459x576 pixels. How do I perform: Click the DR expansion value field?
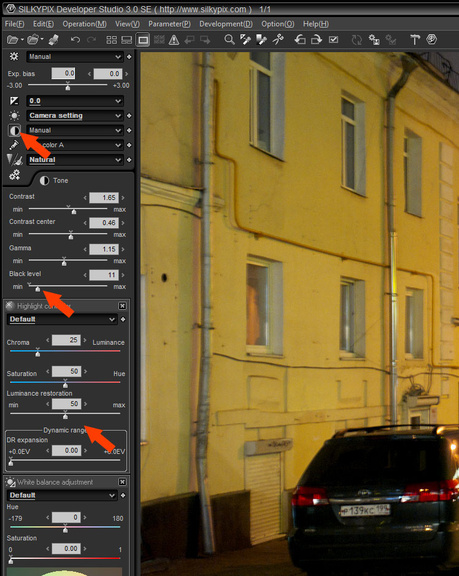(x=66, y=450)
